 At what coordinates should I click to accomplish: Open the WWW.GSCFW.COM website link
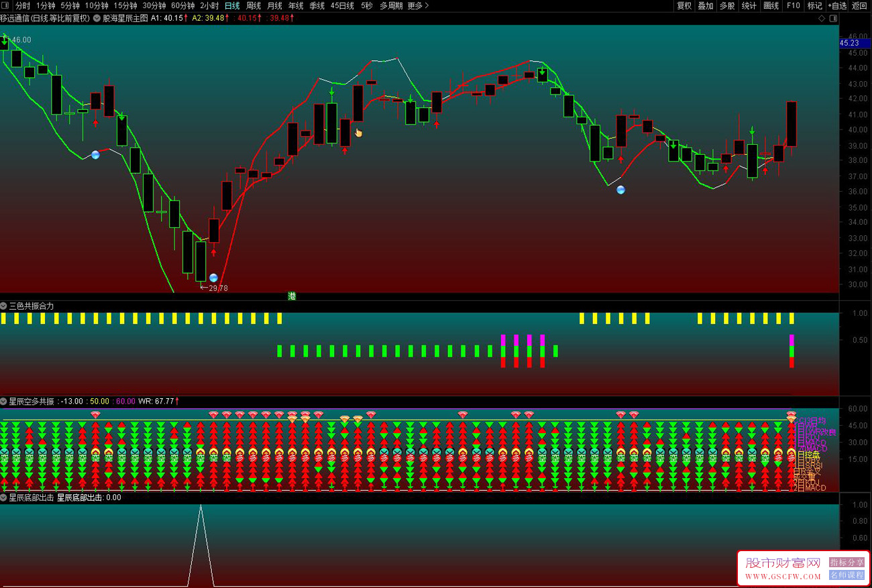tap(783, 577)
